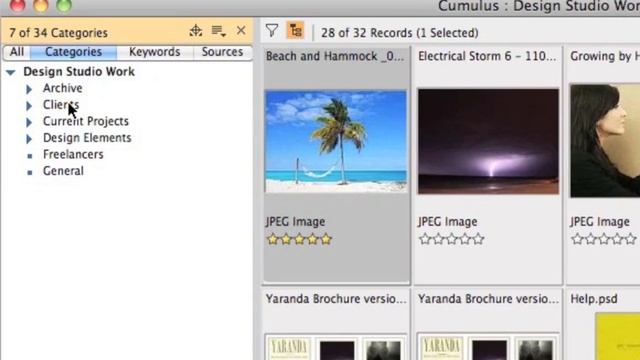640x360 pixels.
Task: Click the category locate/target icon
Action: pos(196,31)
